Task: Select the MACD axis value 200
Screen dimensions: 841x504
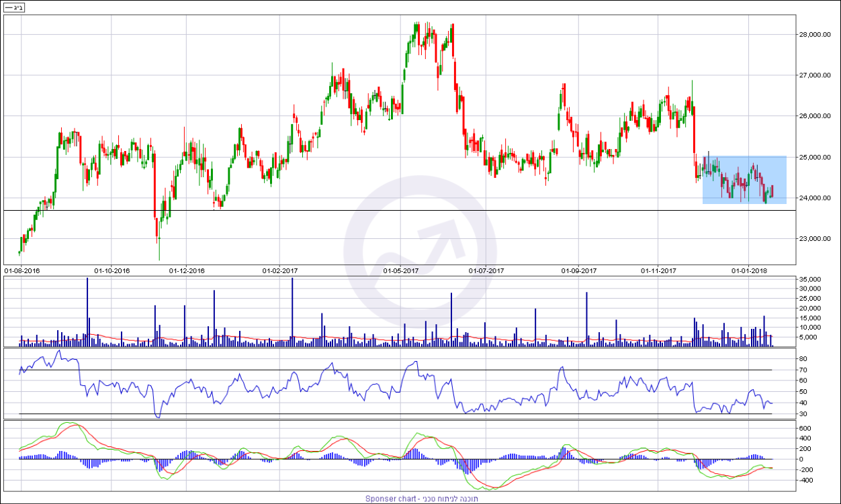Action: (x=804, y=449)
